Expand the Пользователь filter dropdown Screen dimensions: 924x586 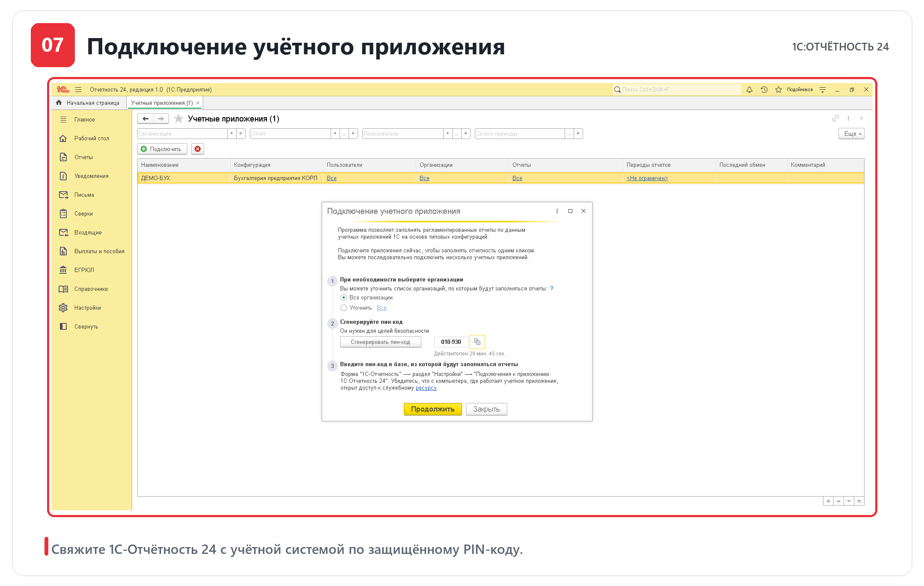(x=447, y=133)
